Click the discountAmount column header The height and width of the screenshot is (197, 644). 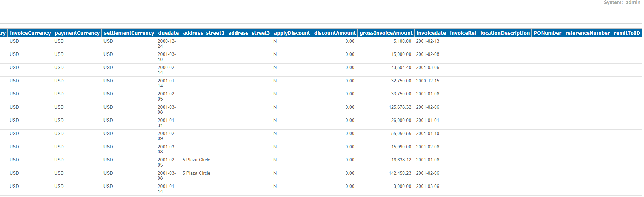pos(335,33)
